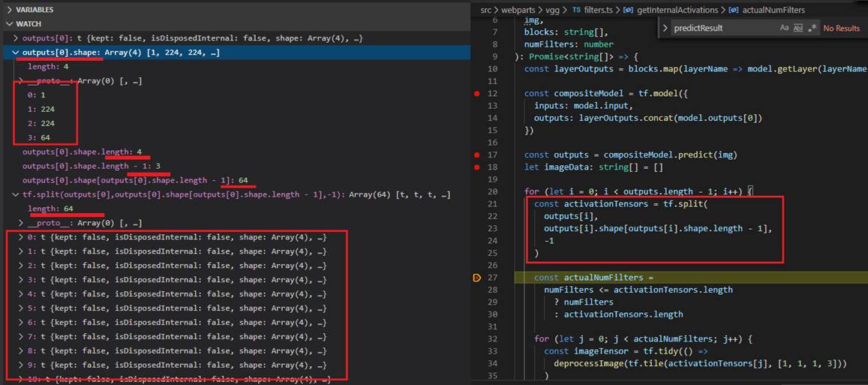Click line number 28 in the gutter
868x385 pixels.
coord(493,290)
